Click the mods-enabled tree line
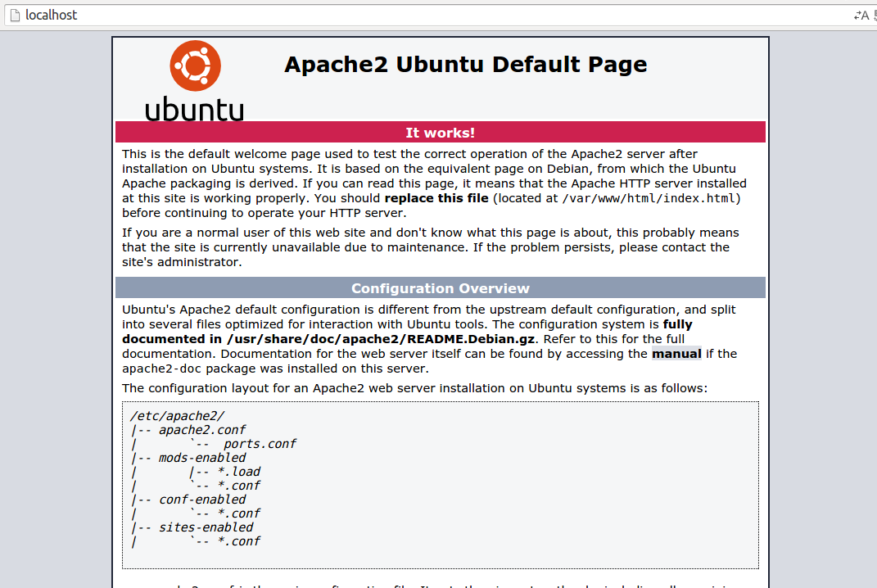 pos(188,458)
